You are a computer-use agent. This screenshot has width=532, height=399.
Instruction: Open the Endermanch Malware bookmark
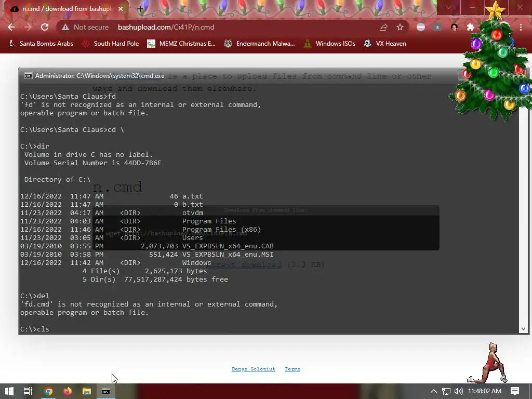pyautogui.click(x=260, y=44)
